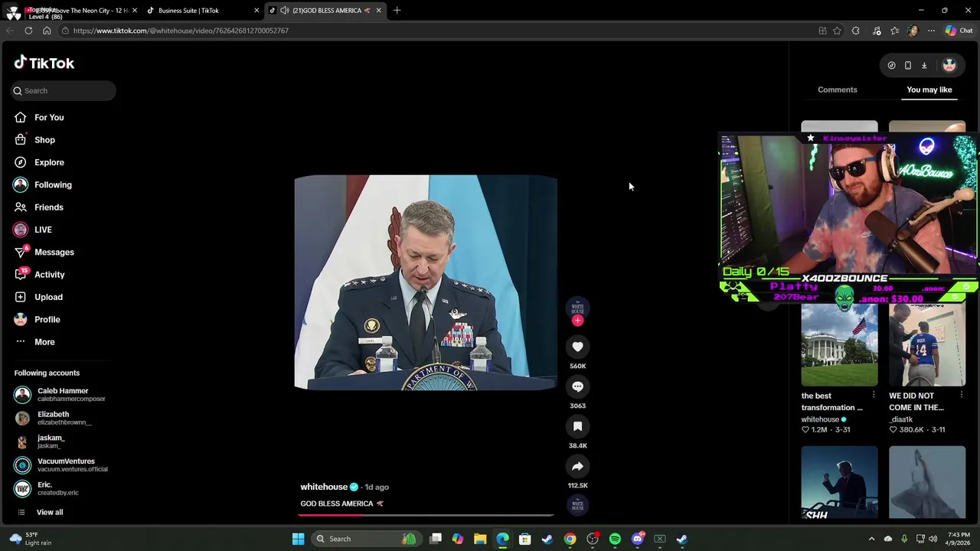This screenshot has width=980, height=551.
Task: Open Caleb Hammer's account
Action: click(60, 394)
